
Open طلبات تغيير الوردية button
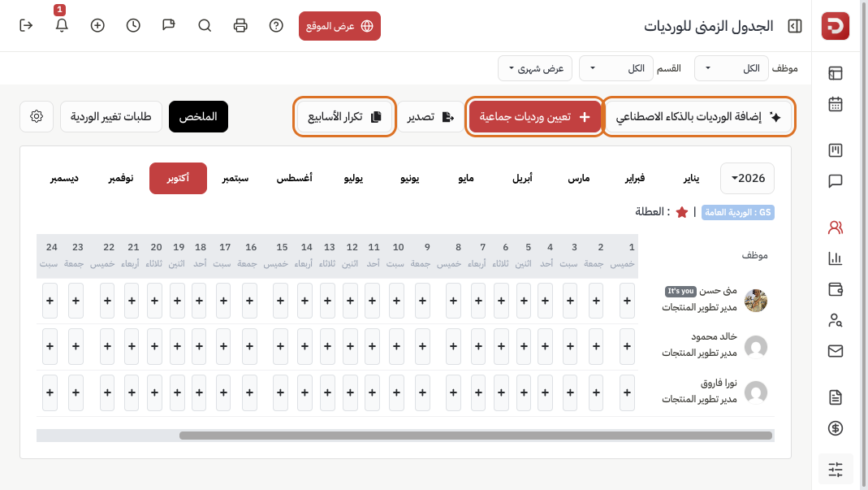click(x=110, y=116)
